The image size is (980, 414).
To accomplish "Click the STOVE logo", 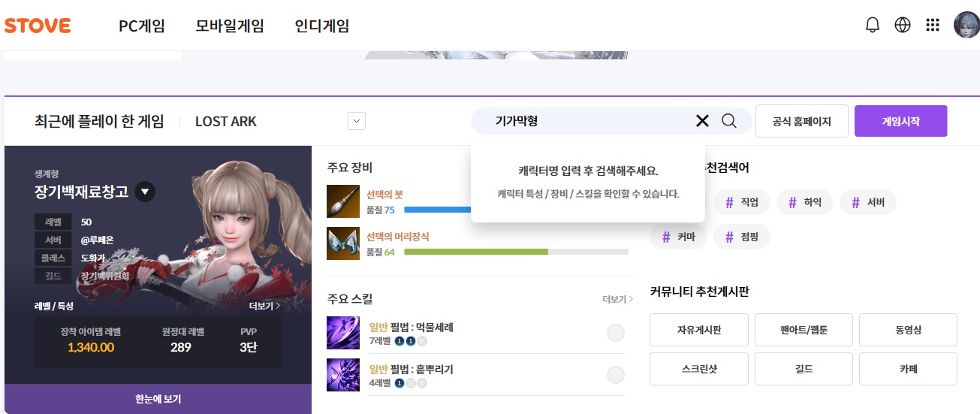I will tap(38, 26).
